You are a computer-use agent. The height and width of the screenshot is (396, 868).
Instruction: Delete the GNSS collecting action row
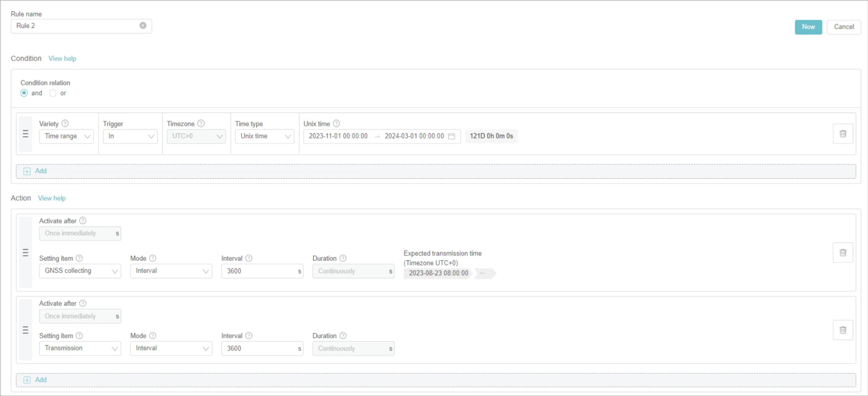(x=843, y=253)
